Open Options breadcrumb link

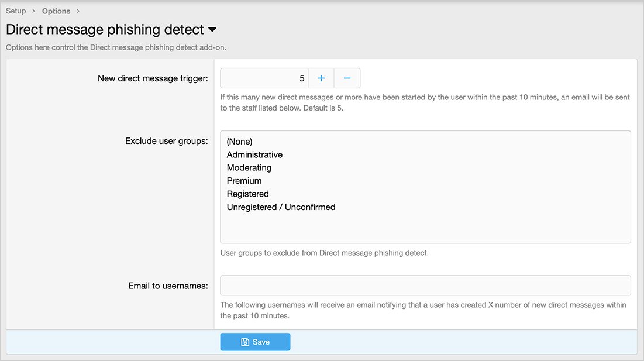(x=56, y=11)
